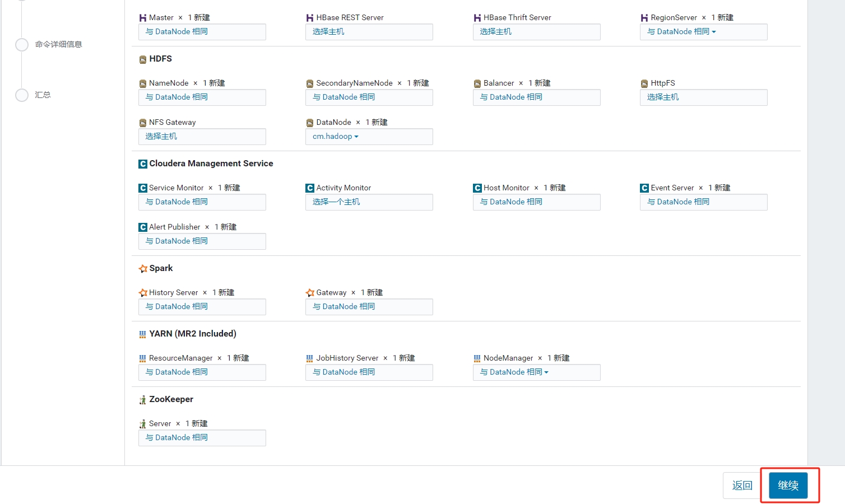845x504 pixels.
Task: Click the YARN service heading icon
Action: [142, 334]
